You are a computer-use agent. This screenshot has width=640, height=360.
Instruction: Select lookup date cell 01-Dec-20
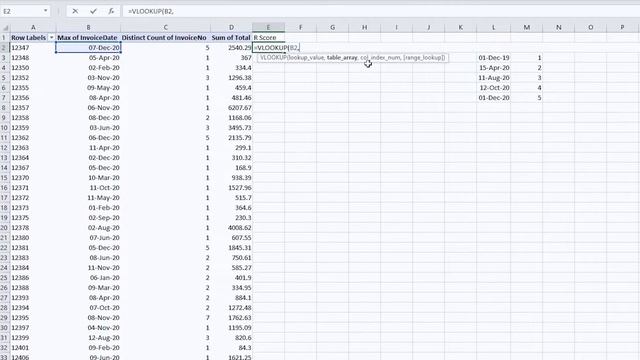493,98
